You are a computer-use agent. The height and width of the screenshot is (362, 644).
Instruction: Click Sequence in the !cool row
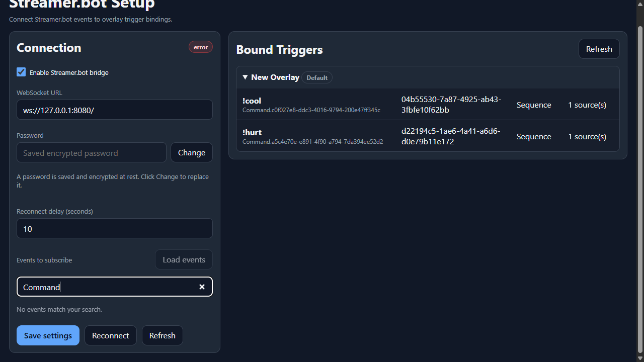534,105
